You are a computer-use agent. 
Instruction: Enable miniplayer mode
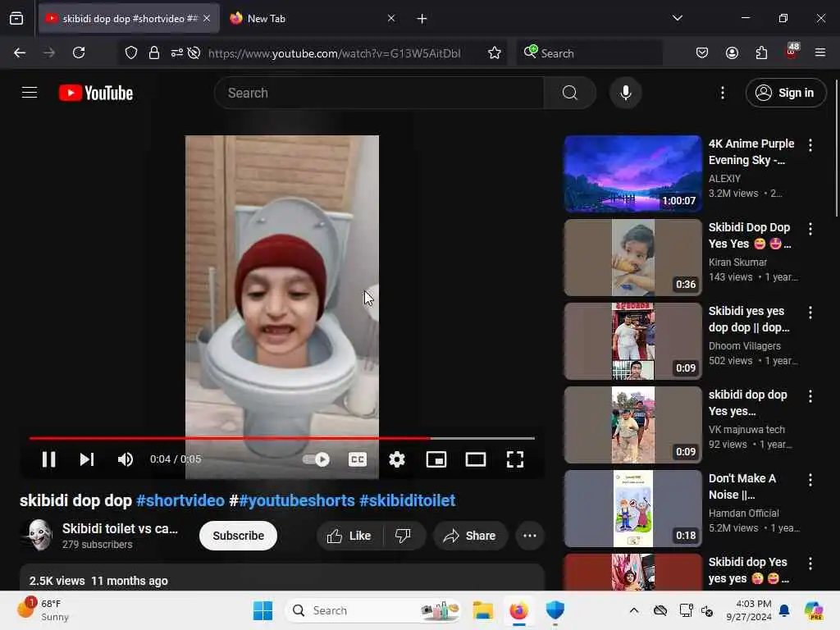tap(436, 459)
